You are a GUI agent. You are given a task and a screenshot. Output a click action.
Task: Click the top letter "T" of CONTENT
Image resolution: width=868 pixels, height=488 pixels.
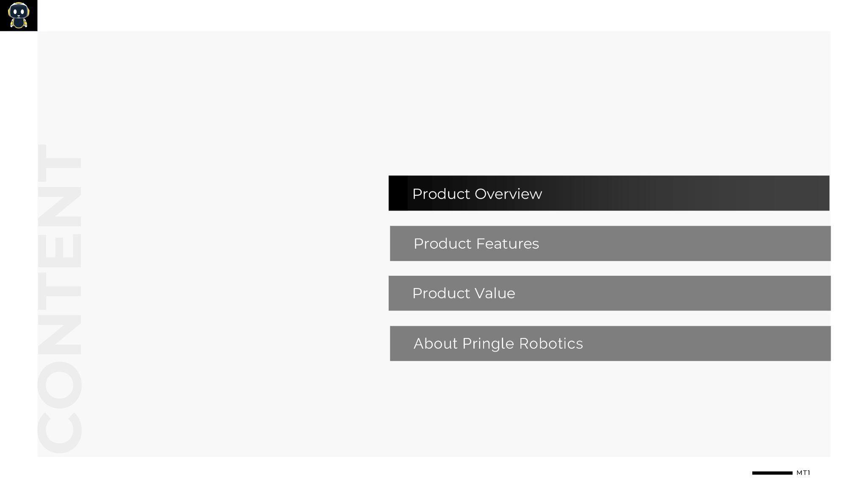pyautogui.click(x=59, y=163)
